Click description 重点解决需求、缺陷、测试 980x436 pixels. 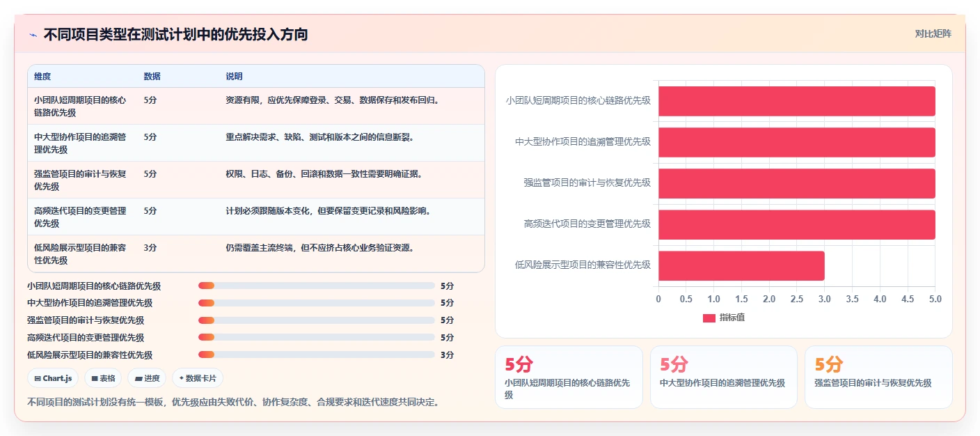pos(320,137)
